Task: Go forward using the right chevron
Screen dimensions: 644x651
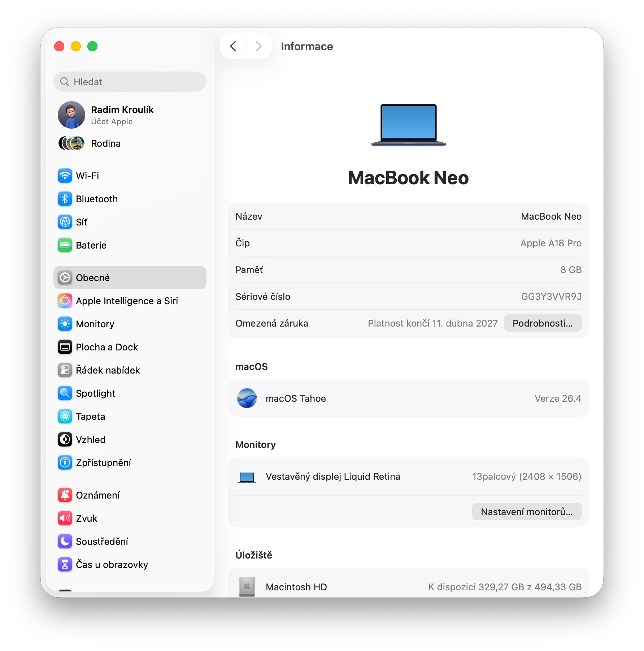Action: (258, 46)
